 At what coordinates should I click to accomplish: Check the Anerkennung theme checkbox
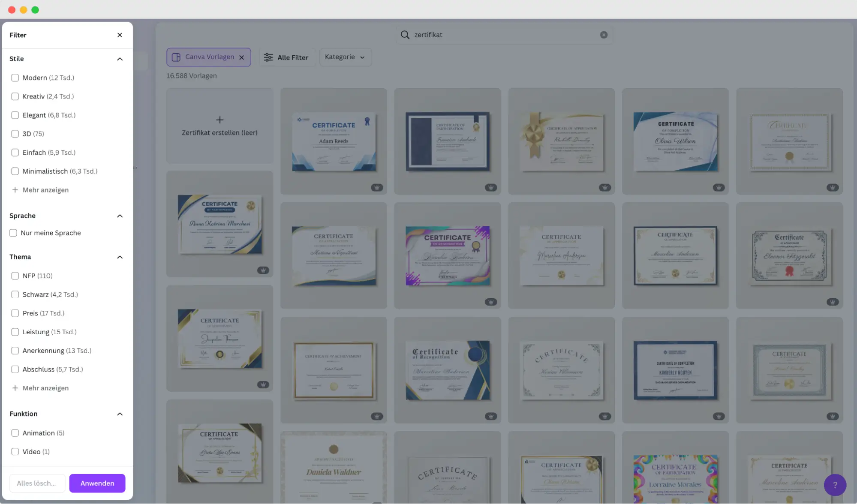(x=15, y=351)
